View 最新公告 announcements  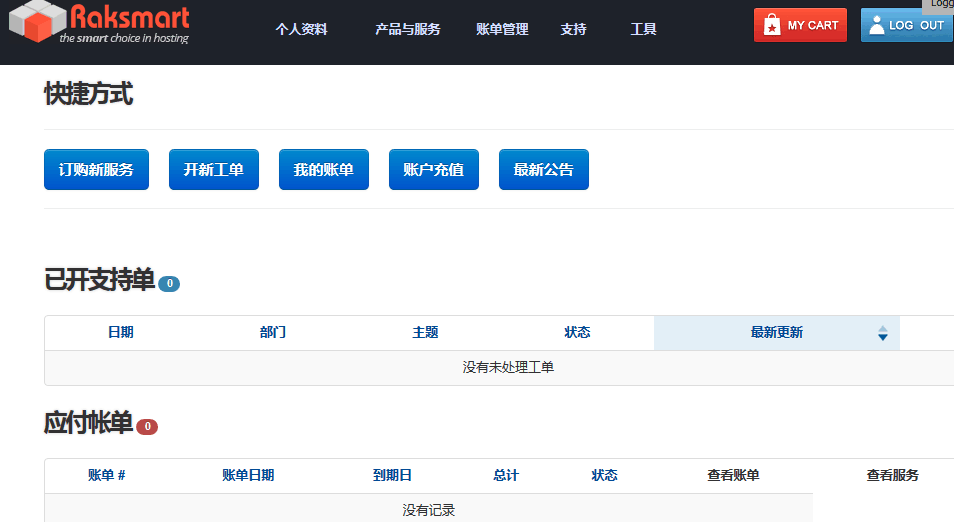(544, 170)
